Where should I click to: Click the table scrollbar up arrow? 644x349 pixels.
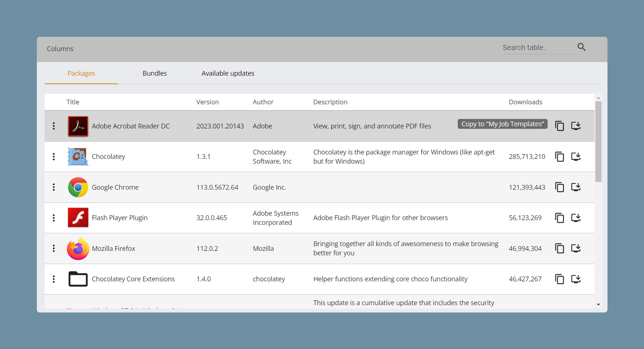click(598, 98)
